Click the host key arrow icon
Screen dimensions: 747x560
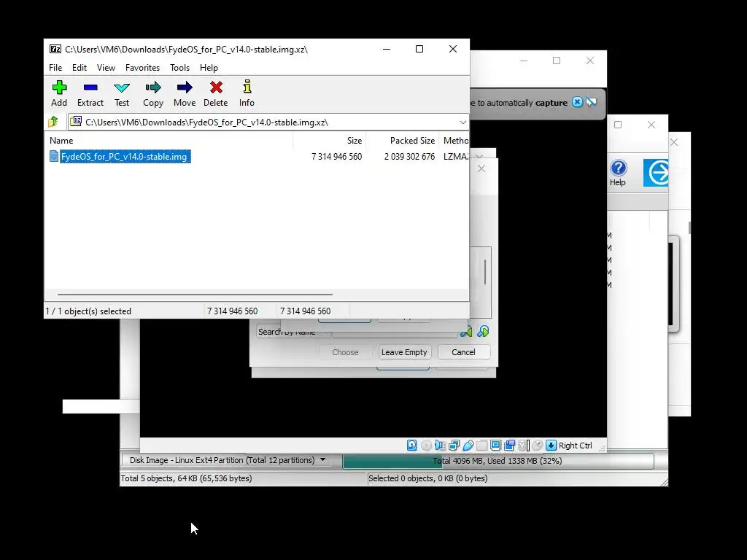tap(551, 446)
